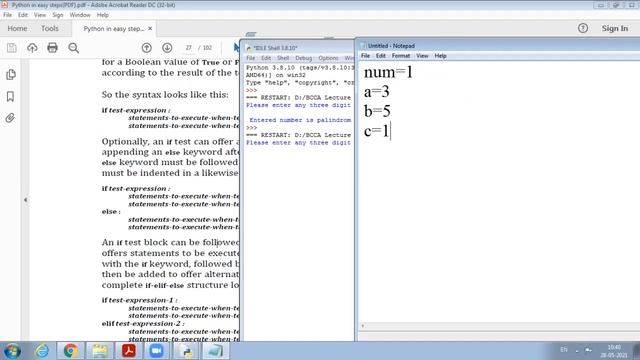Click the last Please enter any three digit prompt
640x360 pixels.
(298, 142)
